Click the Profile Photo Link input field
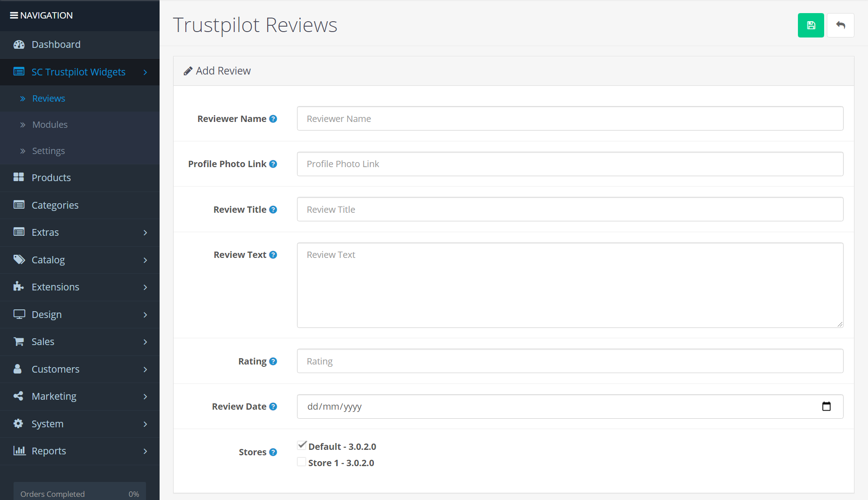This screenshot has height=500, width=868. pos(570,164)
